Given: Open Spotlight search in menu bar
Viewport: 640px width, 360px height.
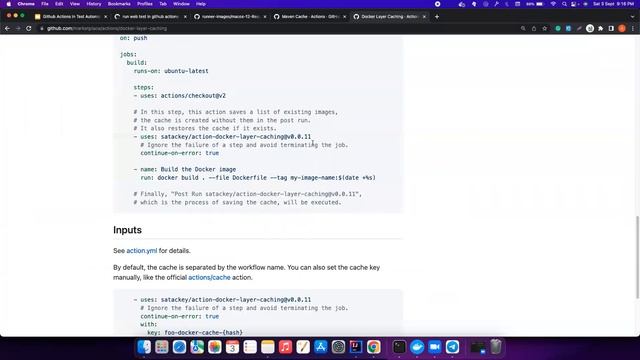Looking at the screenshot, I should pos(564,4).
